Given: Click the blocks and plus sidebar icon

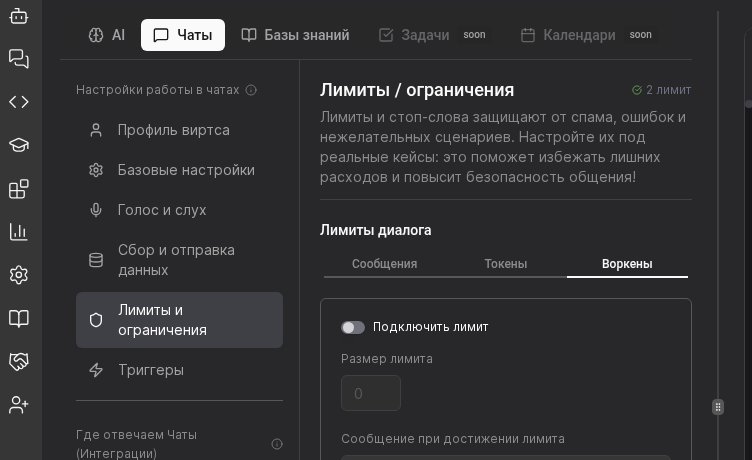Looking at the screenshot, I should 19,189.
